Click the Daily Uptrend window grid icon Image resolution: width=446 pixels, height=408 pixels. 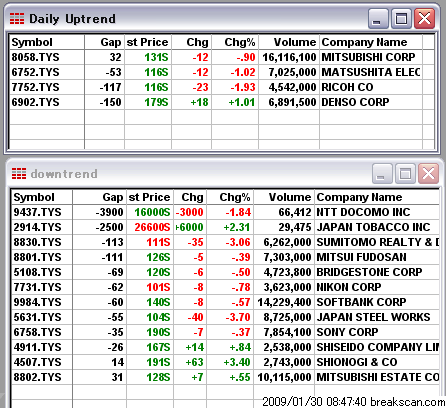17,19
